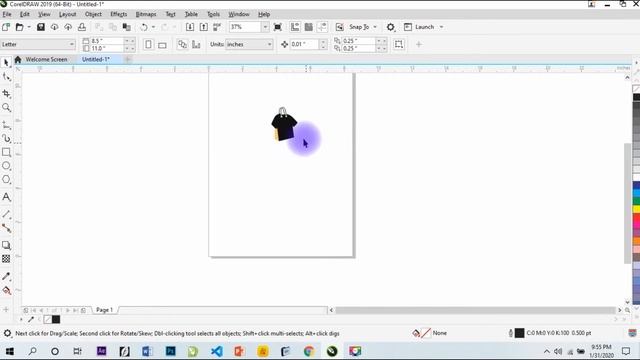Expand the Open file arrow dropdown
Screen dimensions: 640x360
tap(29, 27)
